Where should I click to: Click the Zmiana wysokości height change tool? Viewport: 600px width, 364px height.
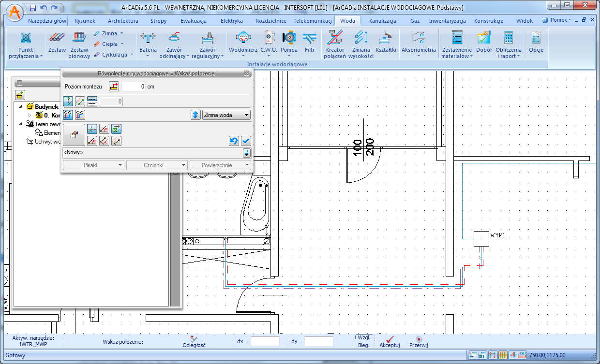[361, 44]
